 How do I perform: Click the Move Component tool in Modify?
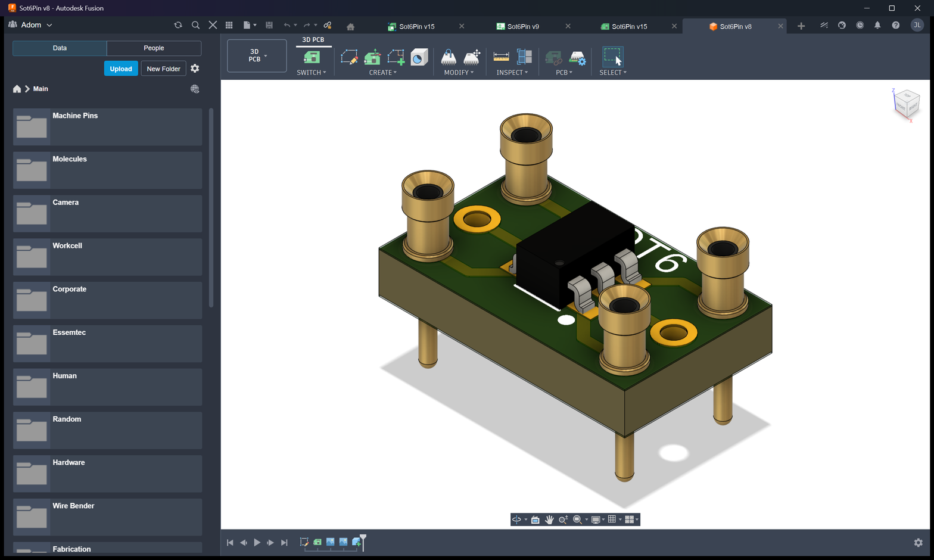coord(449,57)
